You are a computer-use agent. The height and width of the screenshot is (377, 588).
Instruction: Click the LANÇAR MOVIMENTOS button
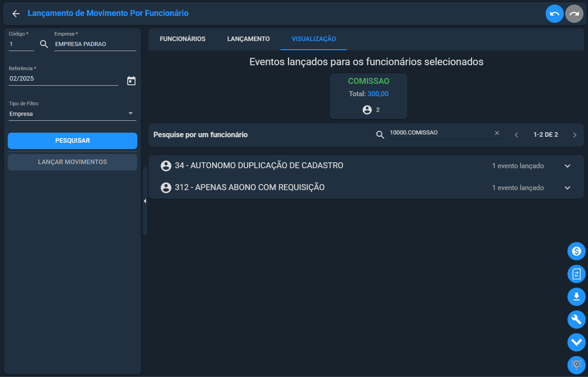tap(73, 162)
